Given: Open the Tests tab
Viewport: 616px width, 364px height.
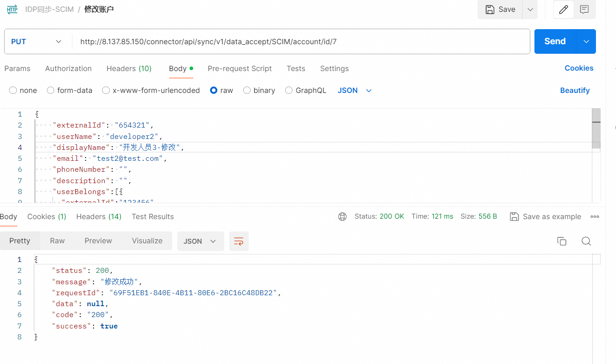Looking at the screenshot, I should 296,68.
